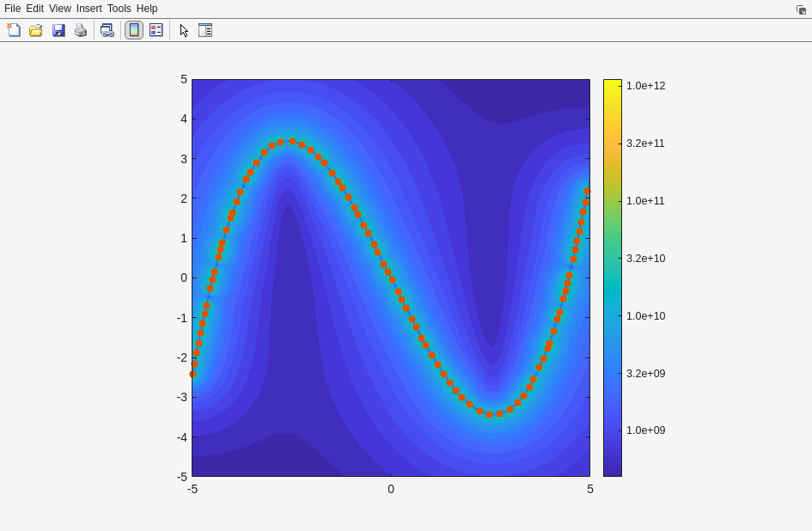Open the Property Inspector toolbar icon
812x531 pixels.
click(205, 30)
